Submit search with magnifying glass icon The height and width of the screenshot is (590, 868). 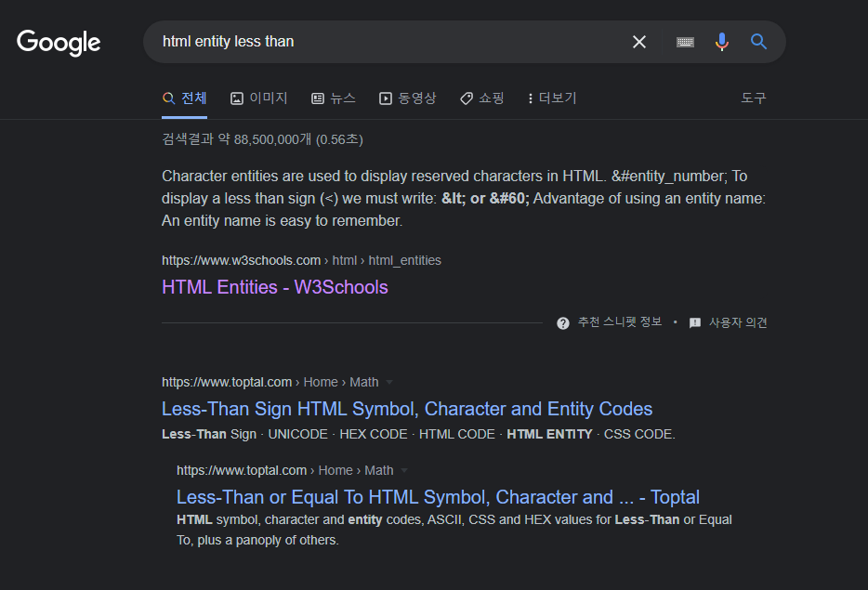coord(758,42)
